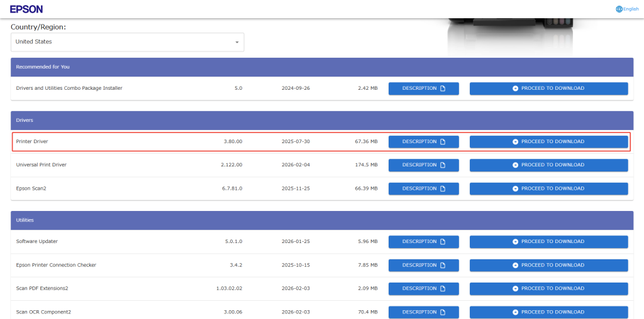Open Description for Epson Scan2
The width and height of the screenshot is (644, 319).
pos(423,189)
